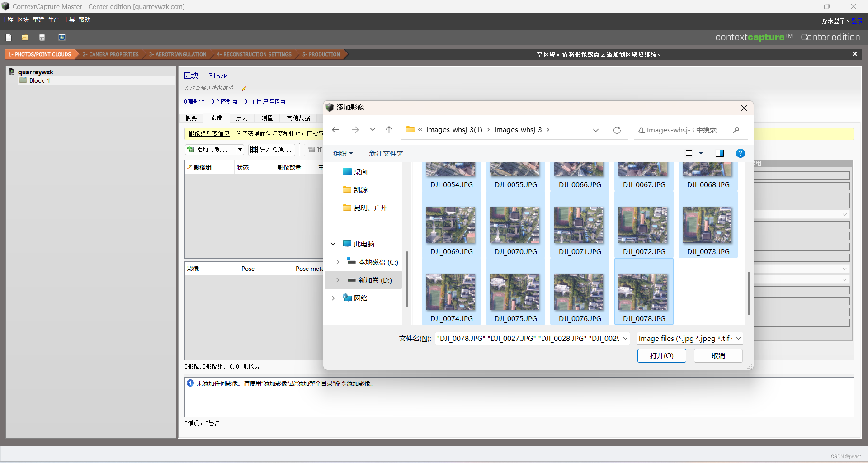Screen dimensions: 868x463
Task: Switch to the 点云 tab
Action: pyautogui.click(x=242, y=118)
